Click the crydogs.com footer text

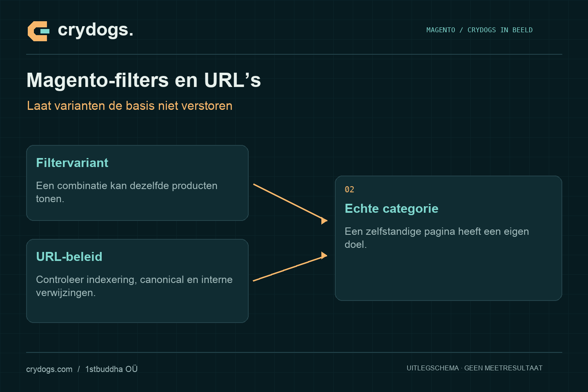click(49, 369)
